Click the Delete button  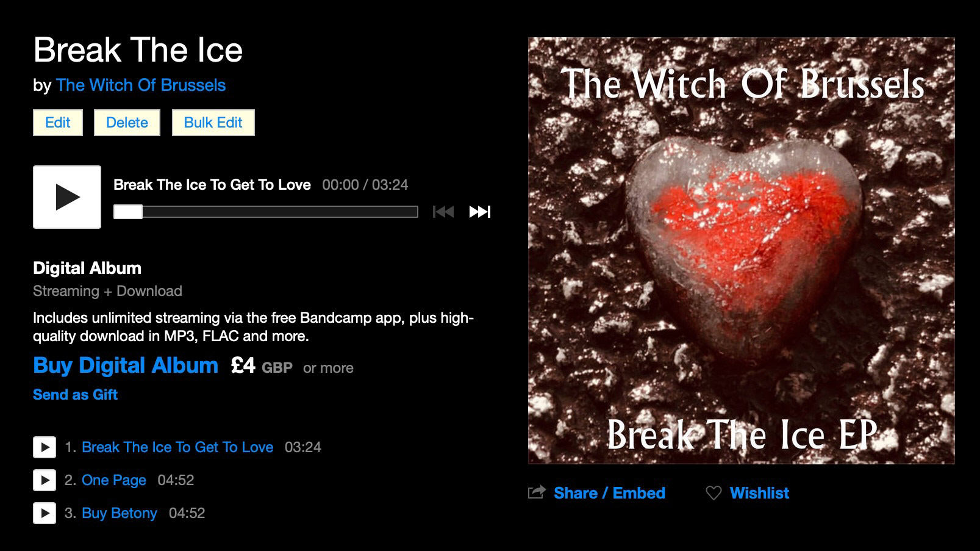pos(127,123)
